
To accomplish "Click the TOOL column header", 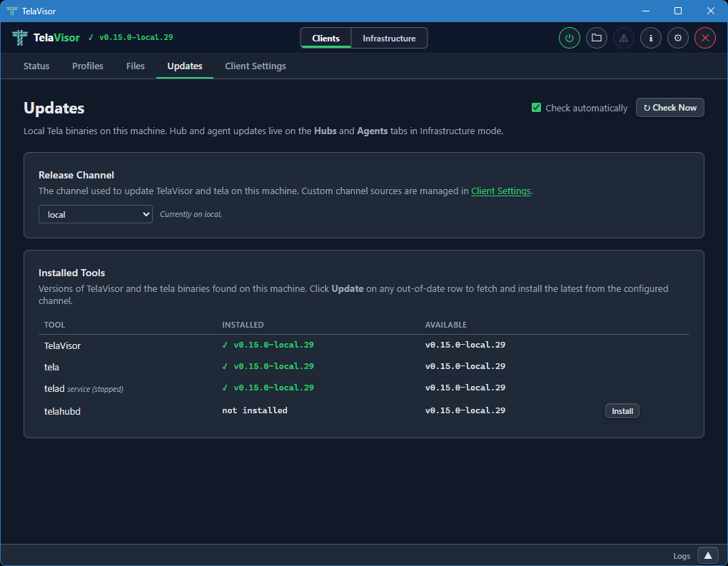I will click(54, 325).
